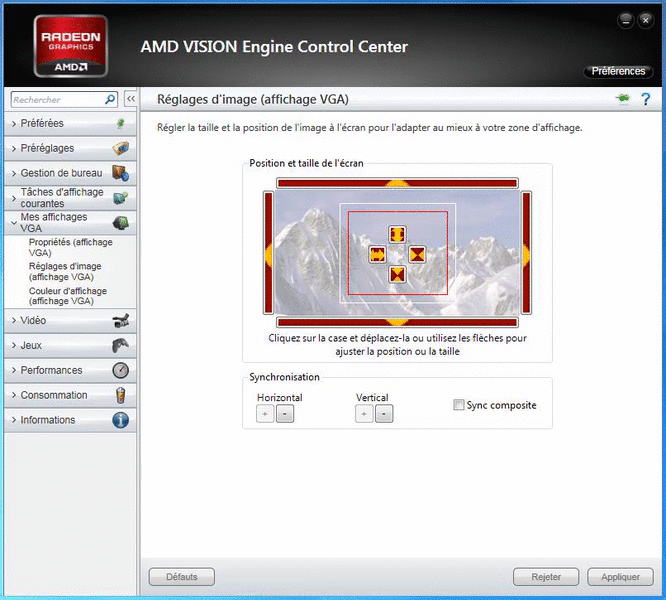Open the Préférences menu
Image resolution: width=666 pixels, height=600 pixels.
[x=618, y=71]
